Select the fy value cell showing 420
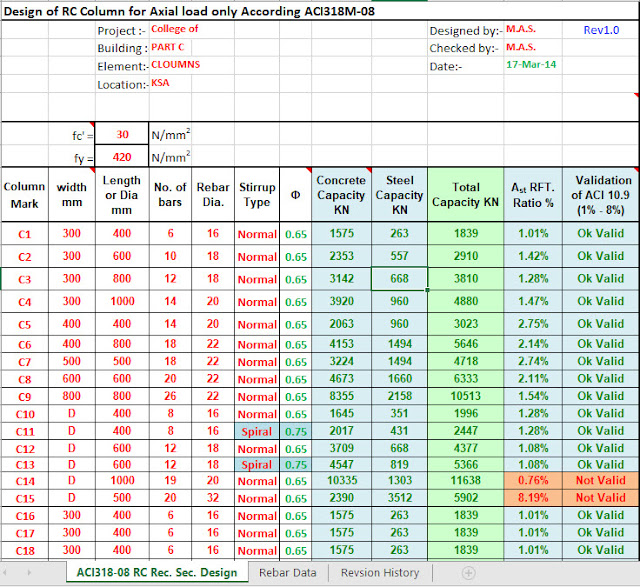640x587 pixels. click(x=122, y=157)
